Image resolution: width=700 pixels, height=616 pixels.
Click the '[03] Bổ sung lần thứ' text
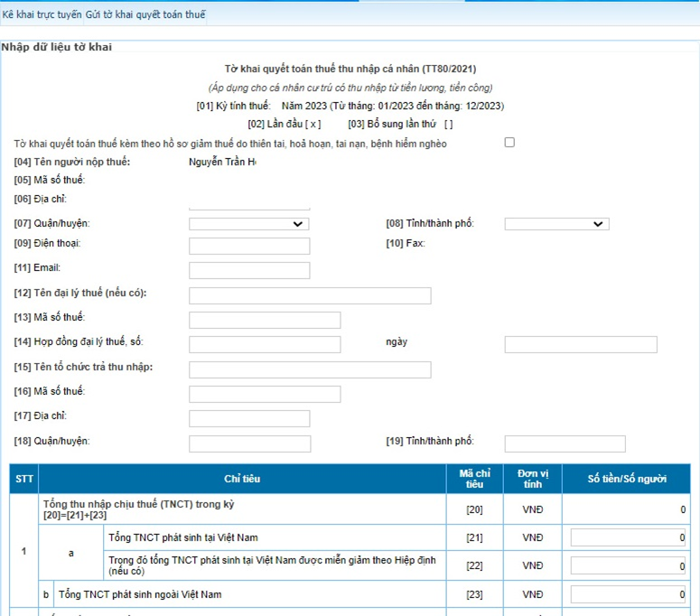tap(392, 124)
